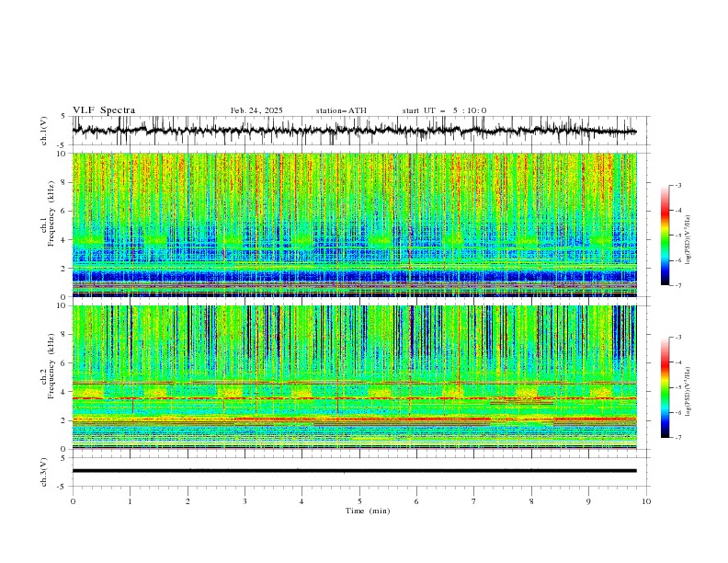Click the upper colorbar's log(PSD) label

coord(688,240)
